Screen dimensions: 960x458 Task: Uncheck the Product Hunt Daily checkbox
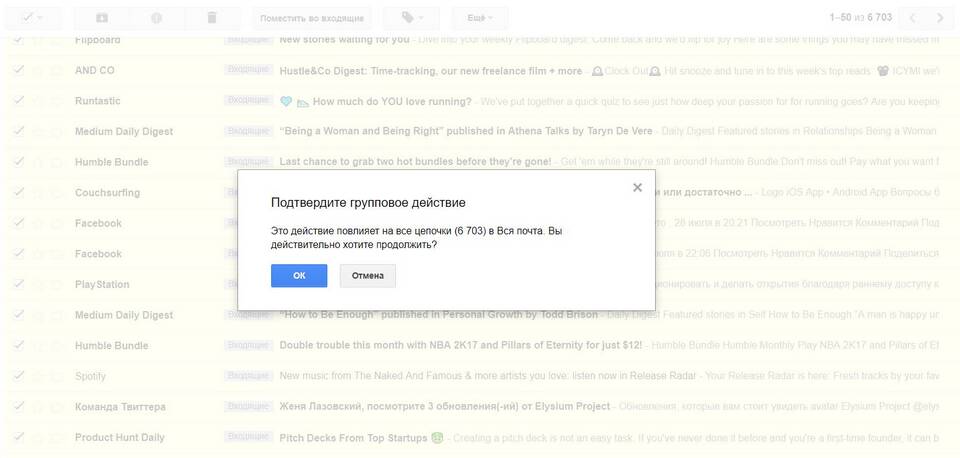pos(19,437)
